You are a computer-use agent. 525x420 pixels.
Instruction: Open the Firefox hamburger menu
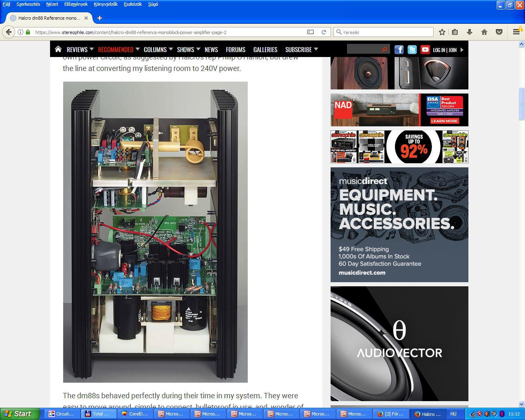coord(516,32)
